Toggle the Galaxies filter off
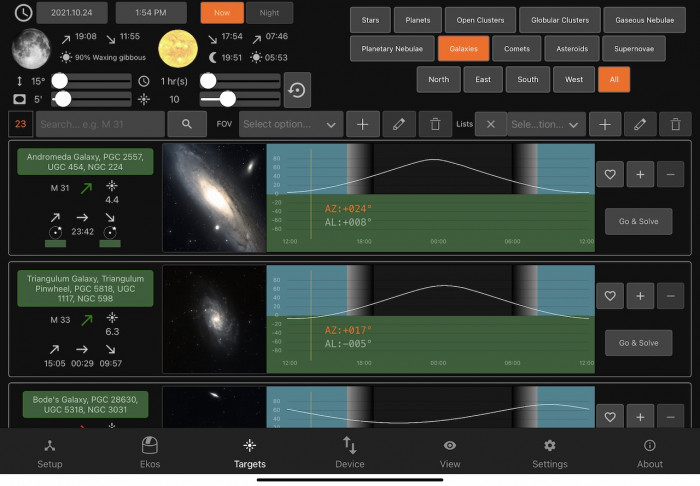This screenshot has width=700, height=486. click(463, 48)
